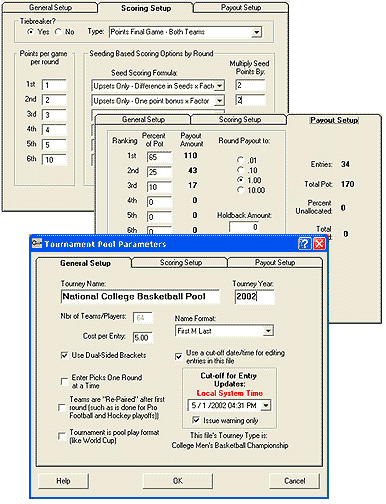Viewport: 386px width, 504px height.
Task: Close the Tournament Pool Parameters dialog
Action: [x=319, y=244]
